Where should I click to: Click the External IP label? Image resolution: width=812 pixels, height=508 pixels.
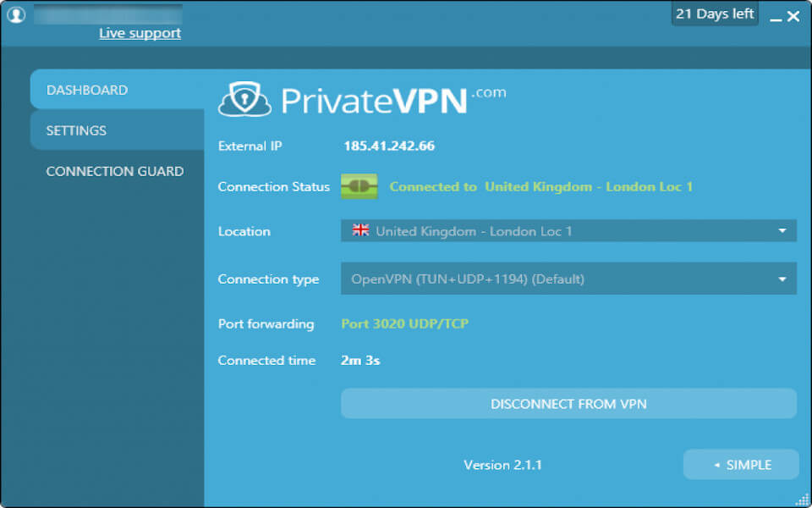(x=250, y=146)
